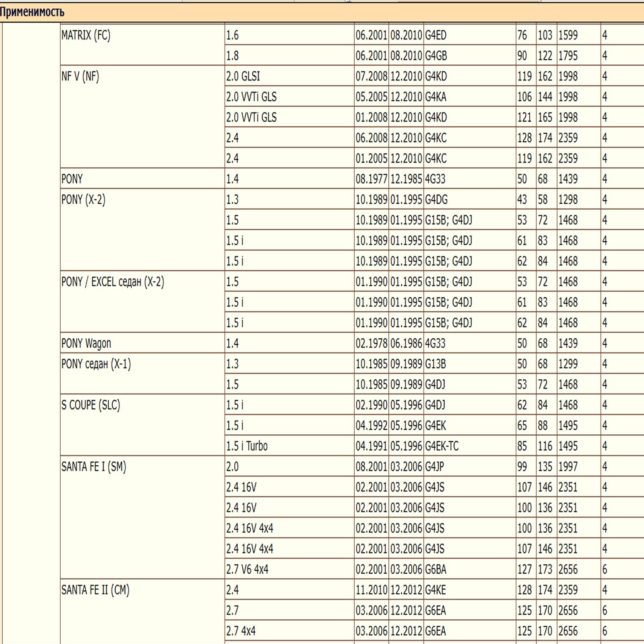Select engine code G6BA cell
Screen dimensions: 644x644
tap(436, 569)
